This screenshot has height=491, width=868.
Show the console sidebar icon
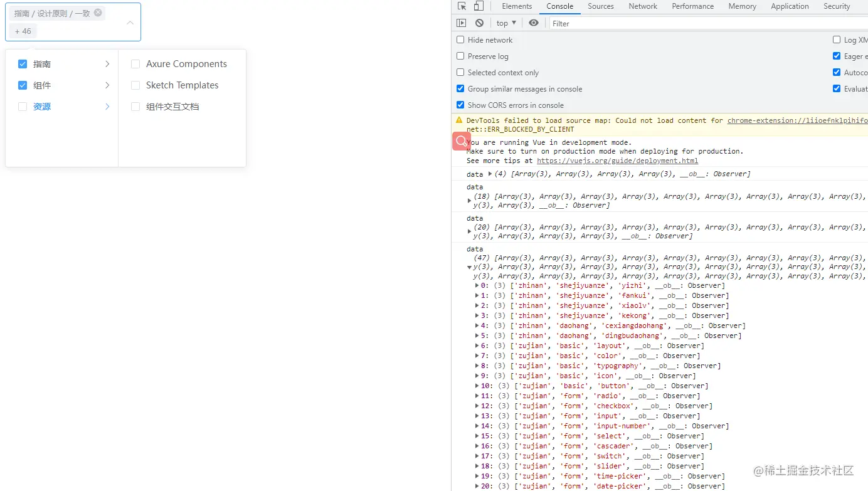point(462,23)
